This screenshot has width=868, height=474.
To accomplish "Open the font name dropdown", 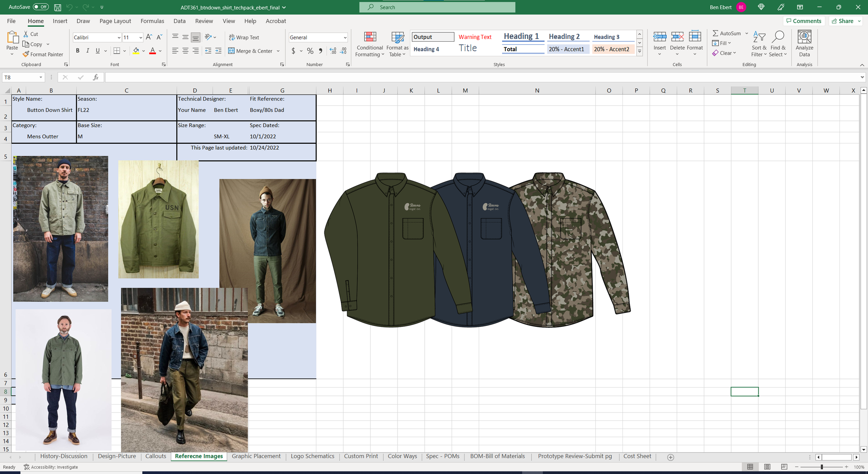I will pyautogui.click(x=119, y=38).
